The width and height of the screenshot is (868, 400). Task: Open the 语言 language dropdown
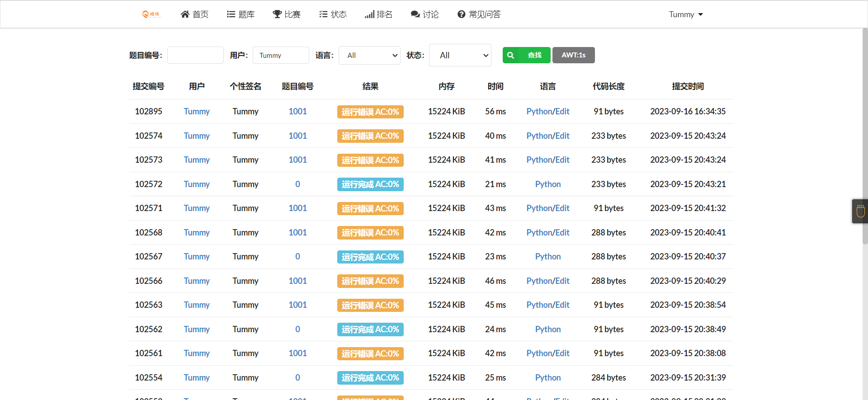[369, 55]
